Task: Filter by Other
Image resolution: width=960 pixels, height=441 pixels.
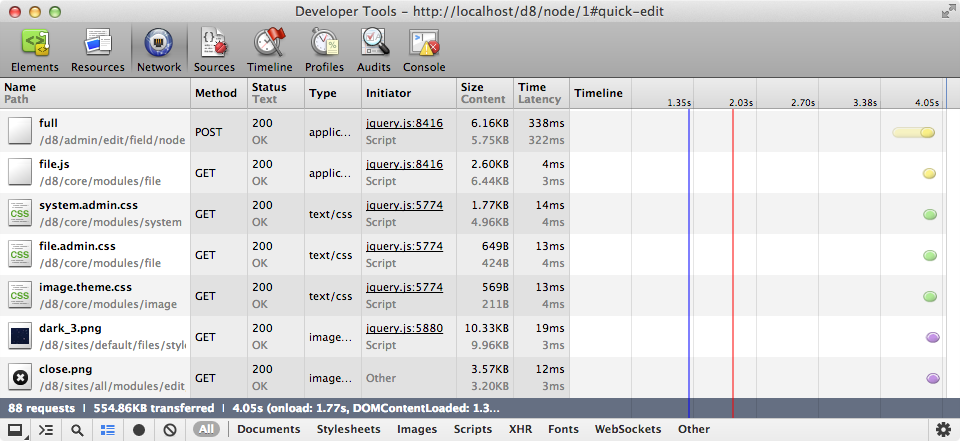Action: point(694,429)
